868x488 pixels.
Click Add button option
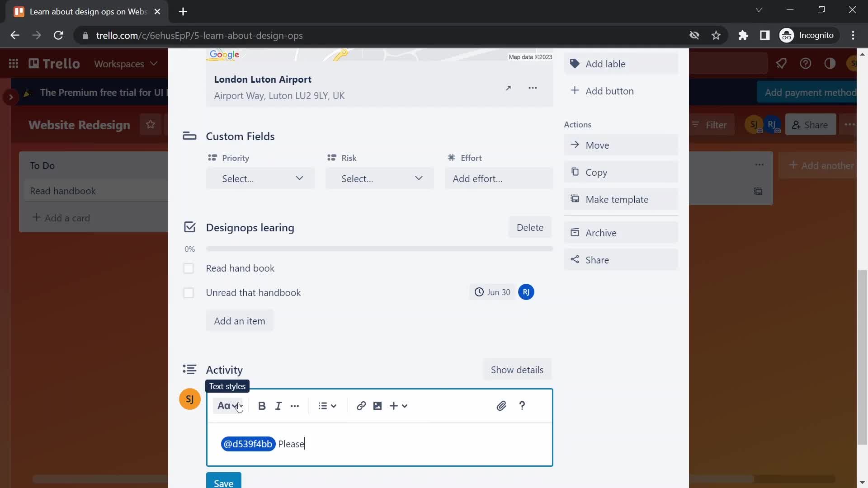point(621,91)
